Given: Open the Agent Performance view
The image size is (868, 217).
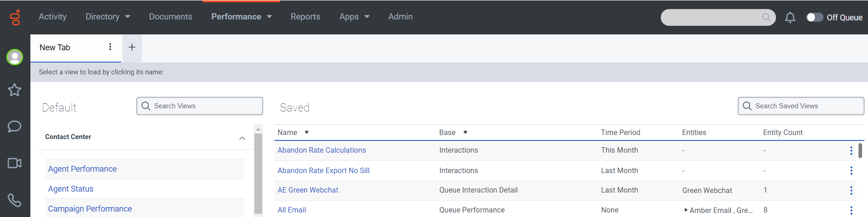Looking at the screenshot, I should [x=83, y=169].
